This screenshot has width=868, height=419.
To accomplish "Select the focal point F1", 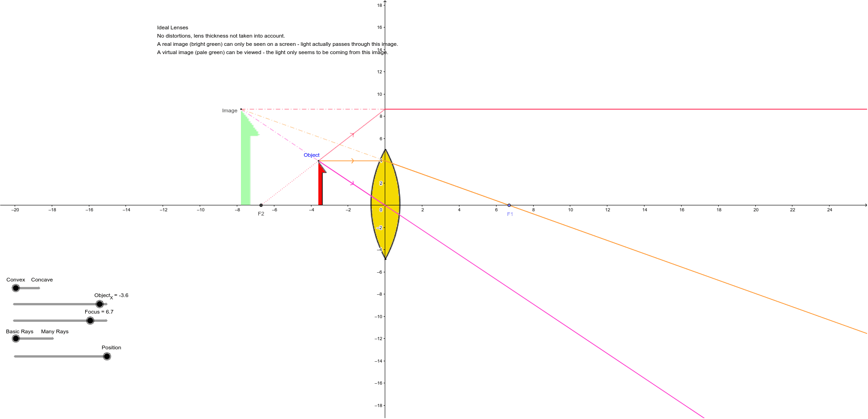I will [x=508, y=205].
